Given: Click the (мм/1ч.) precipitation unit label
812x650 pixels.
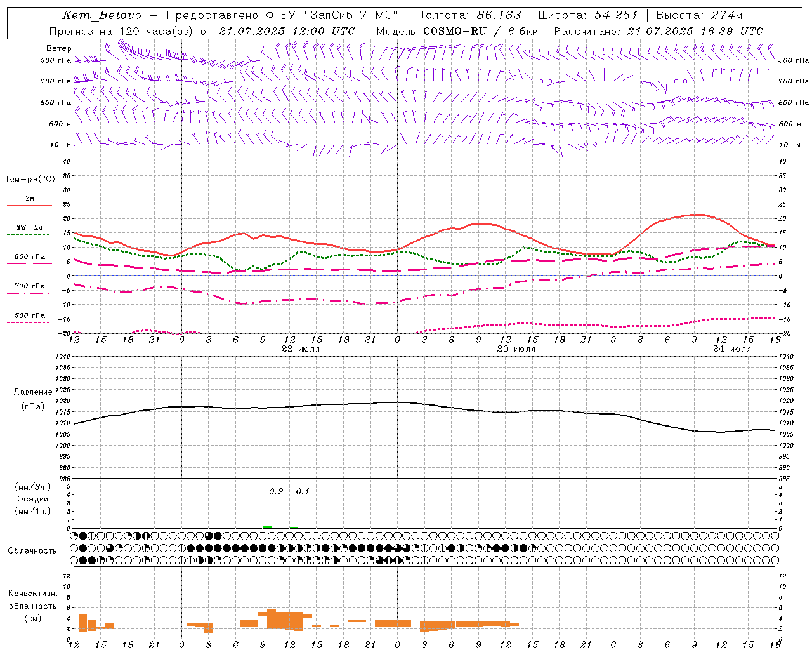Looking at the screenshot, I should [x=32, y=511].
